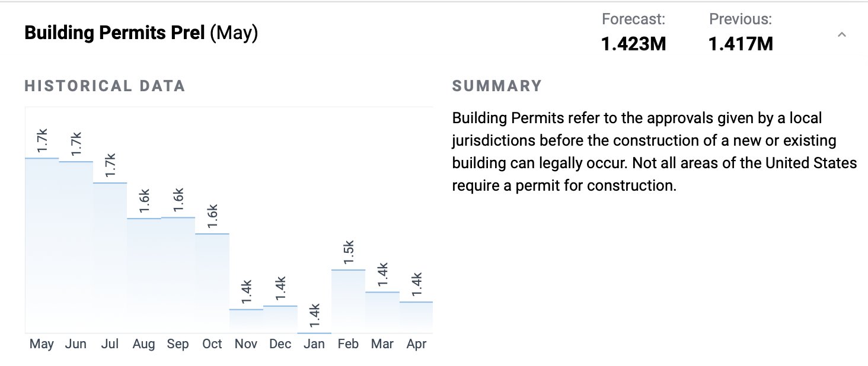Select the Nov bar in chart
Screen dimensions: 868x366
246,321
